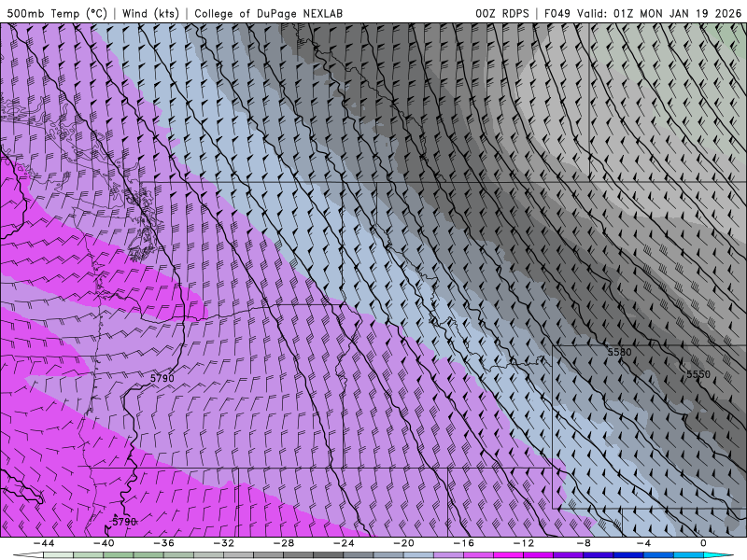747x560 pixels.
Task: Click the "500mb Temp (°C)" title text
Action: coord(57,13)
